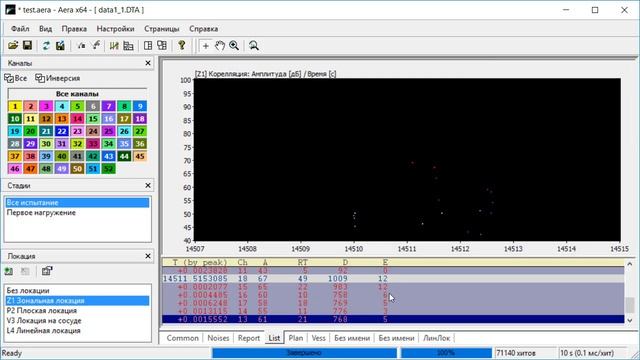Switch to the Vess tab
640x360 pixels.
pos(318,338)
